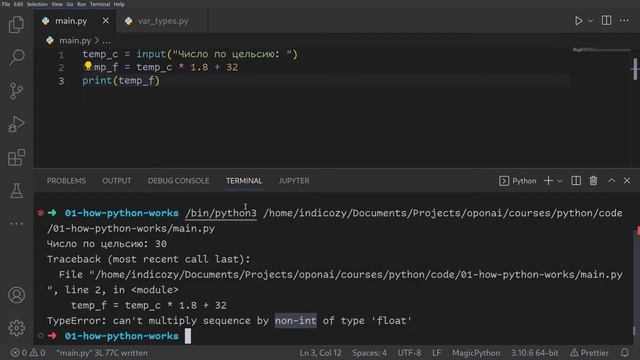Create a new terminal with plus icon
This screenshot has height=360, width=640.
(x=548, y=180)
